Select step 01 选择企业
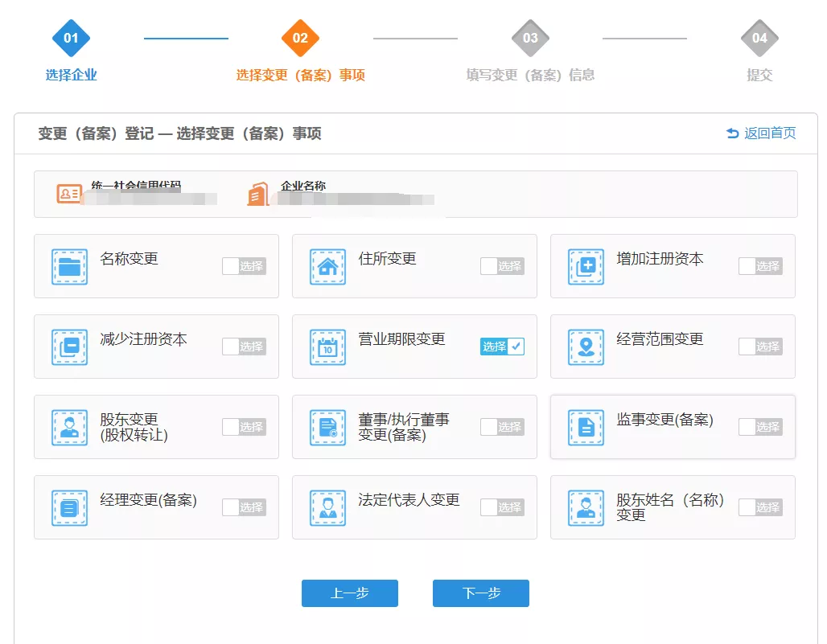 point(72,39)
